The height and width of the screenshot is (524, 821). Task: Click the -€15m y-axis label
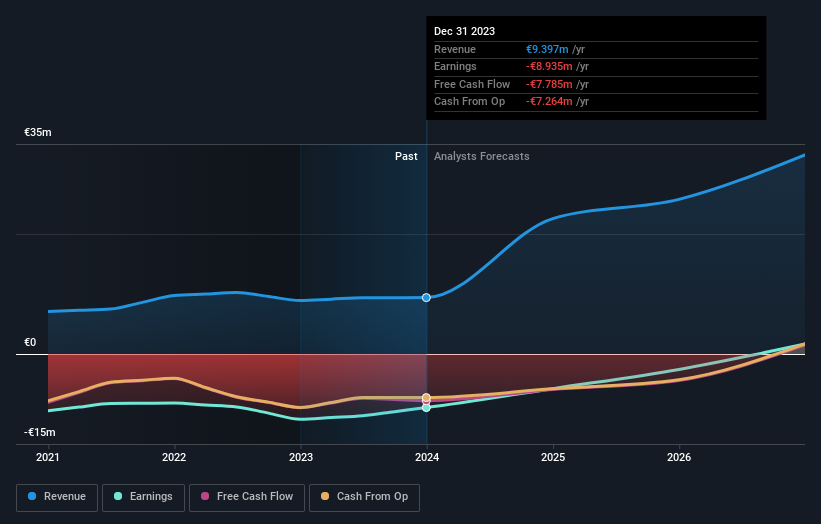click(x=39, y=432)
